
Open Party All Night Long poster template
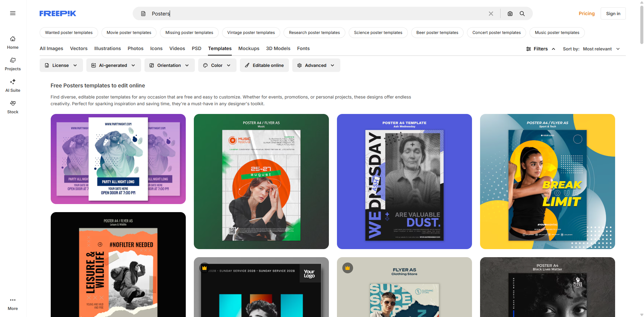(x=118, y=159)
